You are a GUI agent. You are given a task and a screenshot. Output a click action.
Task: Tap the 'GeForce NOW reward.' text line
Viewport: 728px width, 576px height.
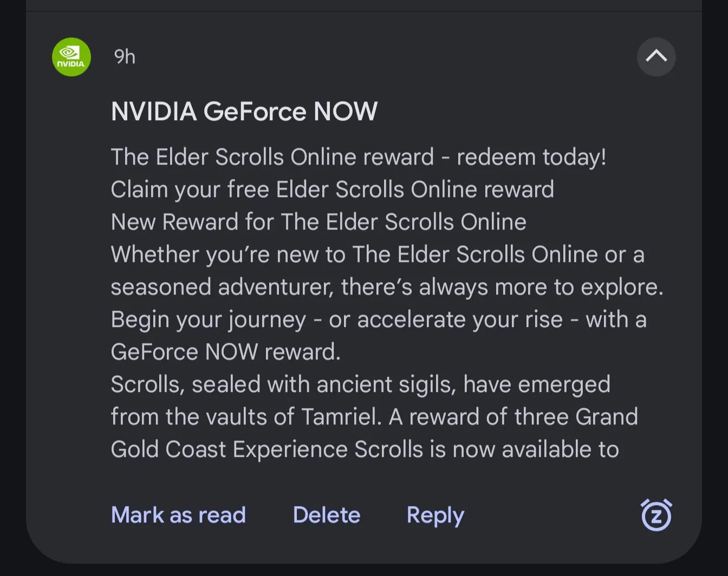point(225,352)
